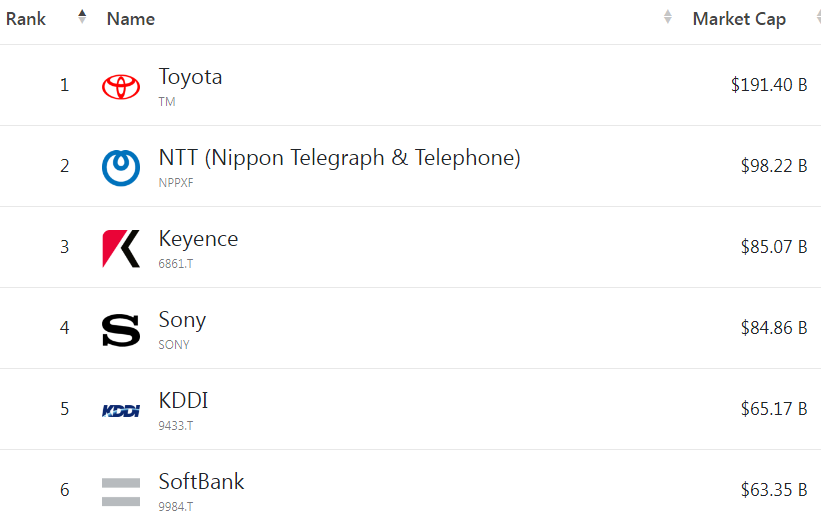821x517 pixels.
Task: Sort table by Rank column arrows
Action: coord(82,17)
